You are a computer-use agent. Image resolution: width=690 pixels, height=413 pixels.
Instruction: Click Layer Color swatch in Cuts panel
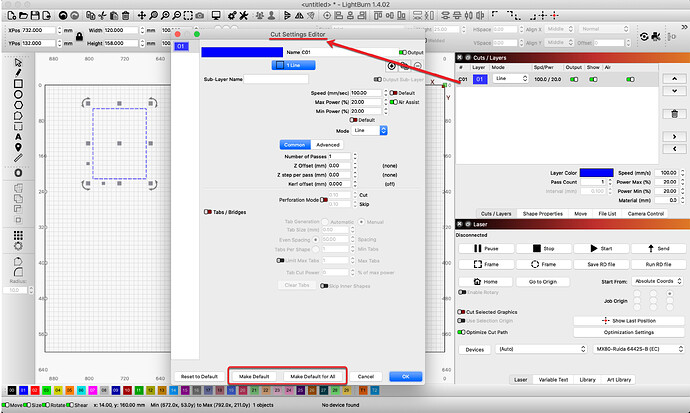pyautogui.click(x=596, y=173)
